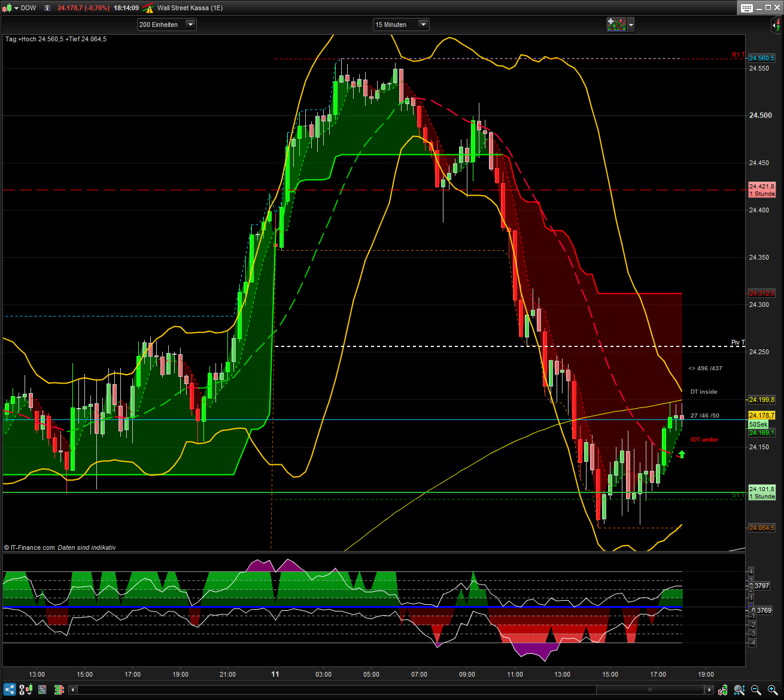Viewport: 784px width, 700px height.
Task: Zoom out with the minus magnifier
Action: pyautogui.click(x=756, y=690)
